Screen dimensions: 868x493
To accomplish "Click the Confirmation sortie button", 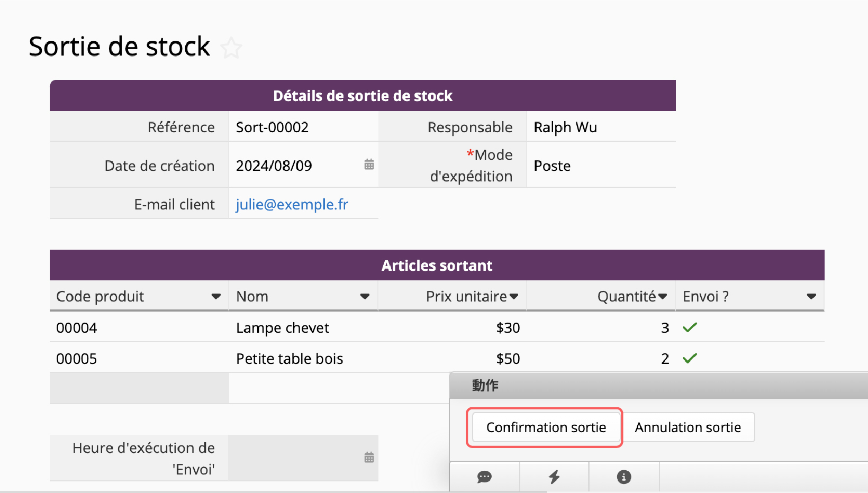I will (x=546, y=427).
